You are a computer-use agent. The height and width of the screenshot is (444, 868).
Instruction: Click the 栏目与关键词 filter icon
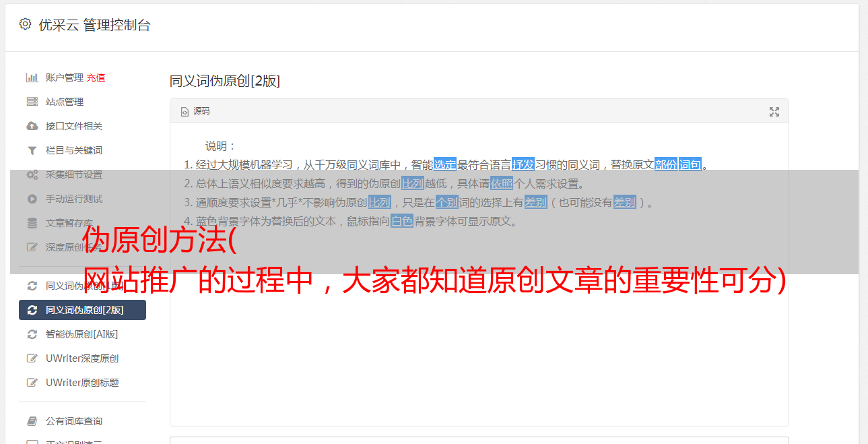click(x=32, y=150)
